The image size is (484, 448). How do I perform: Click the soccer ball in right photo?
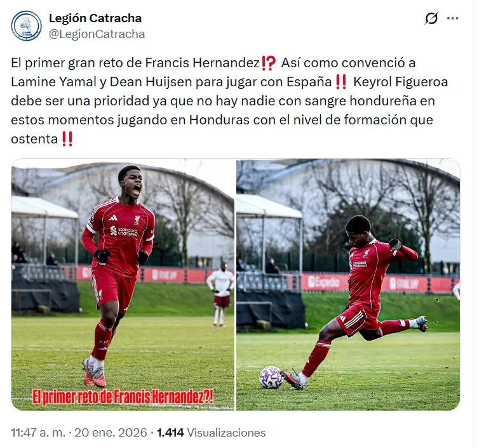pyautogui.click(x=271, y=377)
